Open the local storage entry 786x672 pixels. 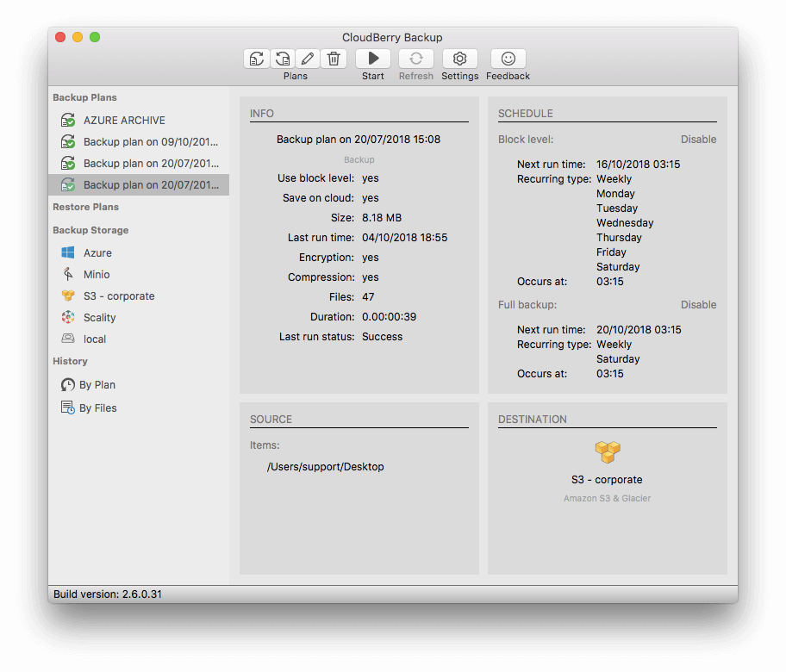95,339
